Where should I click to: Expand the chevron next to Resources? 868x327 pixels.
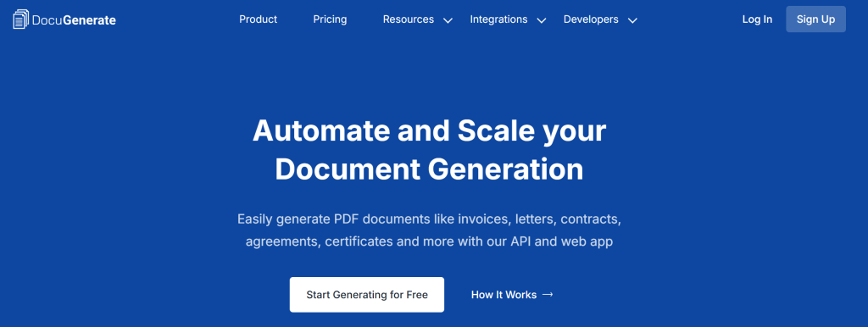click(x=448, y=20)
